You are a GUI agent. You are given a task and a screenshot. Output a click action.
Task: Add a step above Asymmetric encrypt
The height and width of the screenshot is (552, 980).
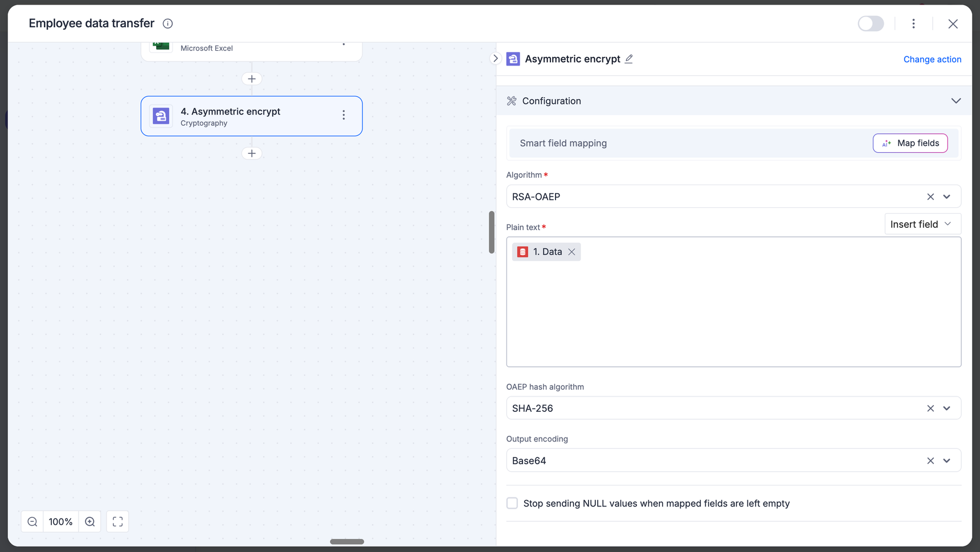click(x=252, y=79)
